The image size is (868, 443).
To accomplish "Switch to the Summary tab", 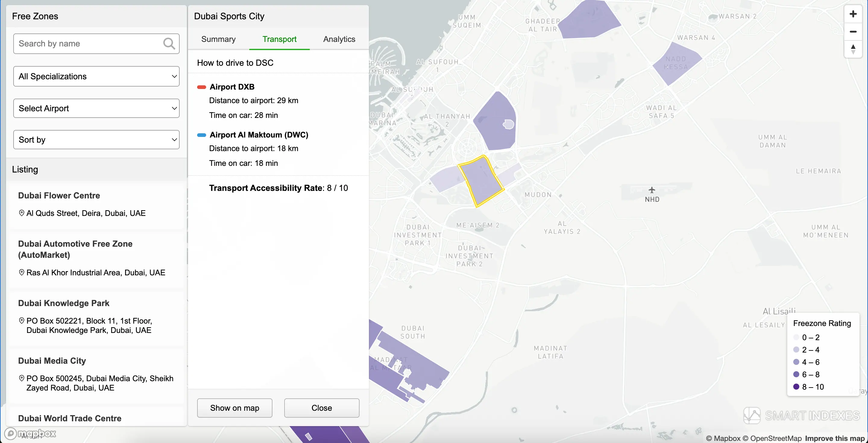I will point(218,39).
